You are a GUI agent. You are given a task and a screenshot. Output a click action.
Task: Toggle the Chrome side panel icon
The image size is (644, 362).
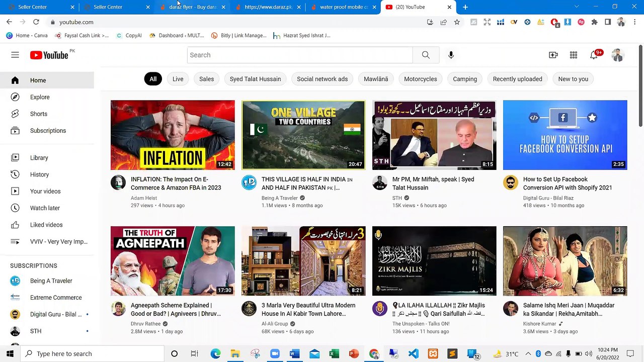[x=608, y=22]
